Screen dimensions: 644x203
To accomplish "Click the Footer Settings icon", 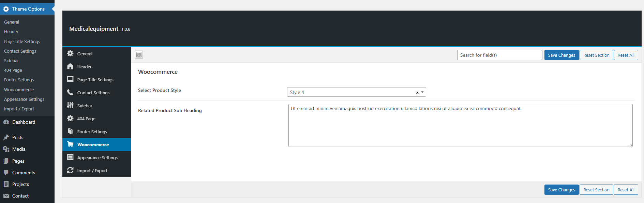I will [70, 132].
